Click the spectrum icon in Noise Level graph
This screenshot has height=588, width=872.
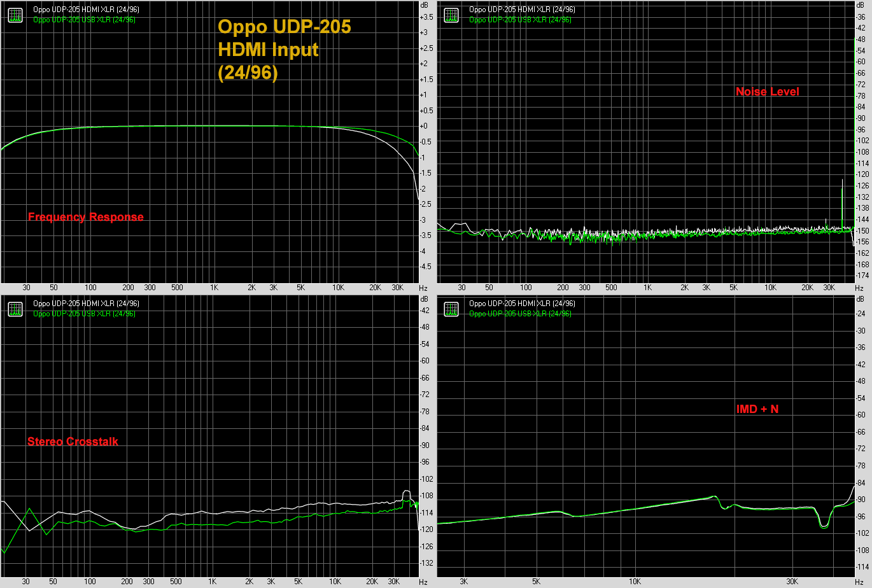(x=451, y=15)
